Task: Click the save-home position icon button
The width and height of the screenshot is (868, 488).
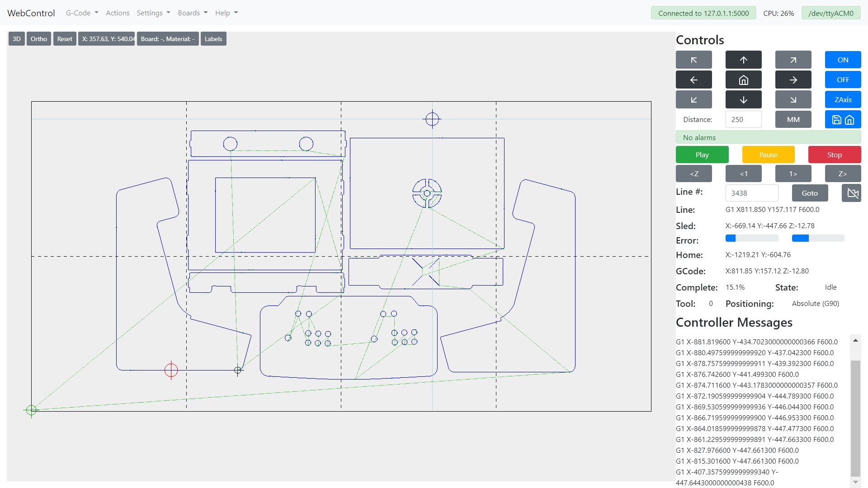Action: pyautogui.click(x=843, y=120)
